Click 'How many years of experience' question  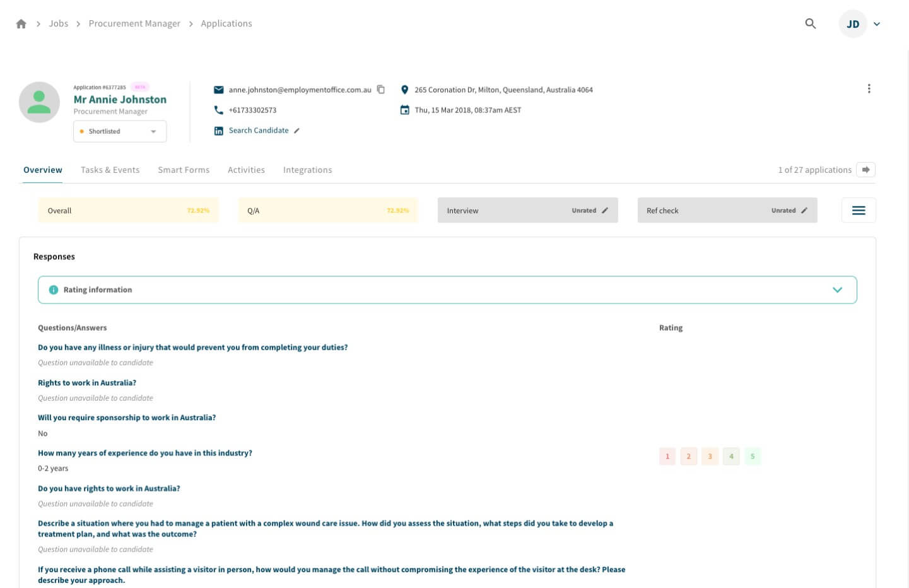[x=145, y=453]
